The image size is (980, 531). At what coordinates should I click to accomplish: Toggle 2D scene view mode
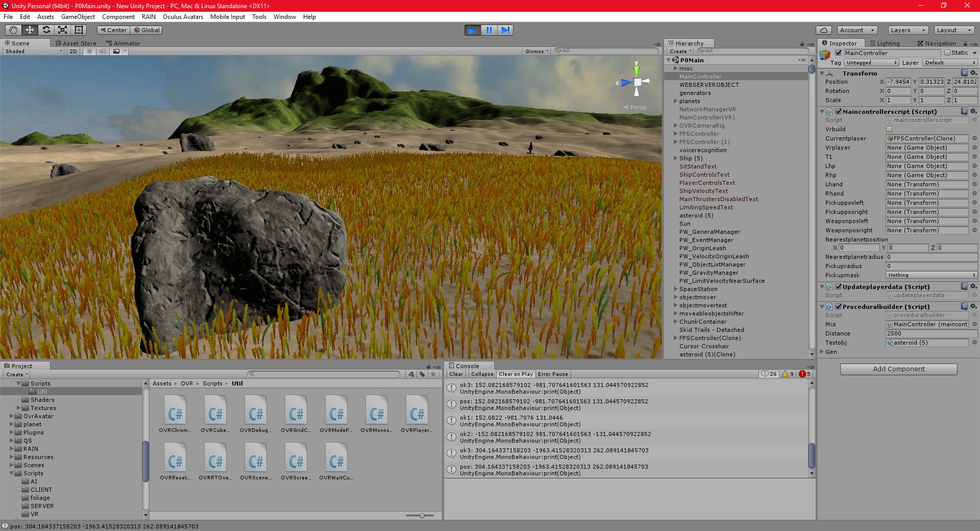pyautogui.click(x=73, y=51)
